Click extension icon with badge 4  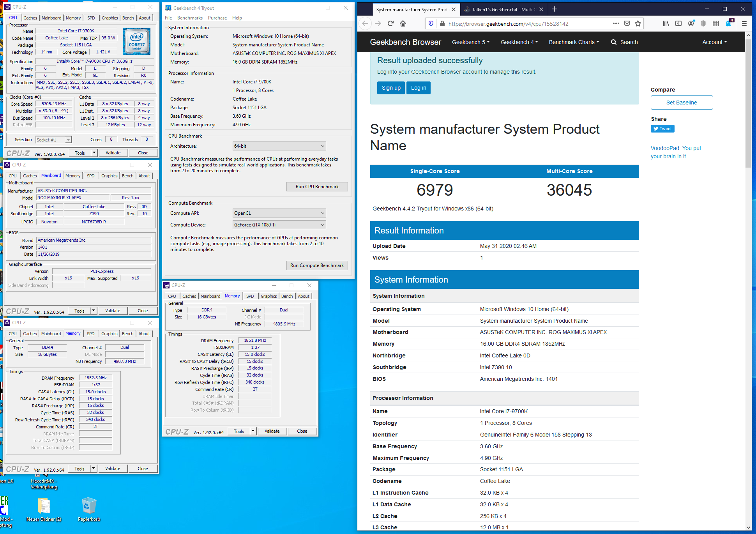point(729,23)
